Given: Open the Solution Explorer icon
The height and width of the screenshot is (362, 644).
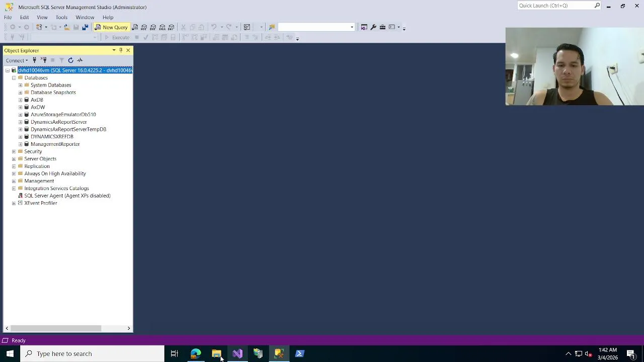Looking at the screenshot, I should click(364, 27).
